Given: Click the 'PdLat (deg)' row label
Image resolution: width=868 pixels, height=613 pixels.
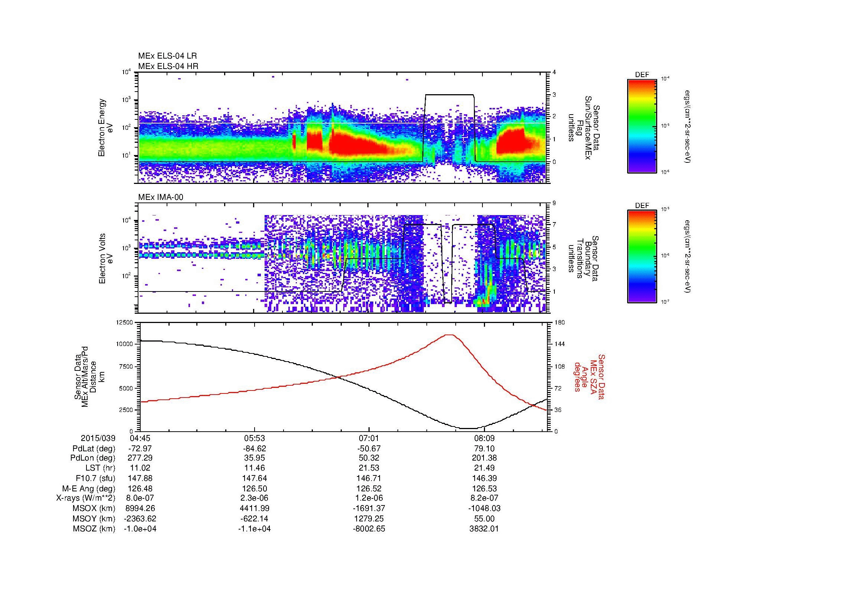Looking at the screenshot, I should [x=94, y=449].
